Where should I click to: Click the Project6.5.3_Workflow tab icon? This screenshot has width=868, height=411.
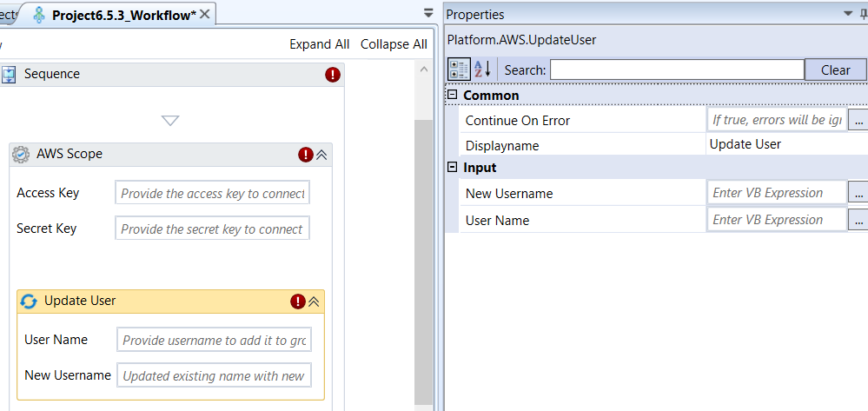[39, 15]
